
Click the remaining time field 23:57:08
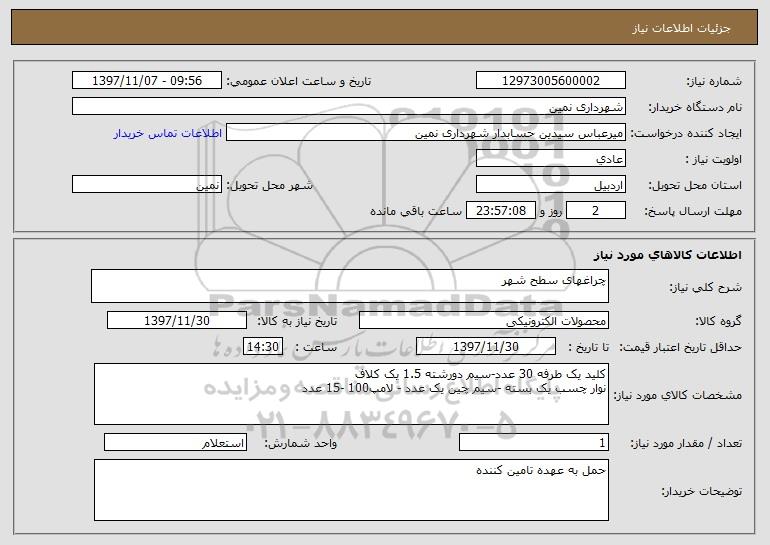pos(500,211)
